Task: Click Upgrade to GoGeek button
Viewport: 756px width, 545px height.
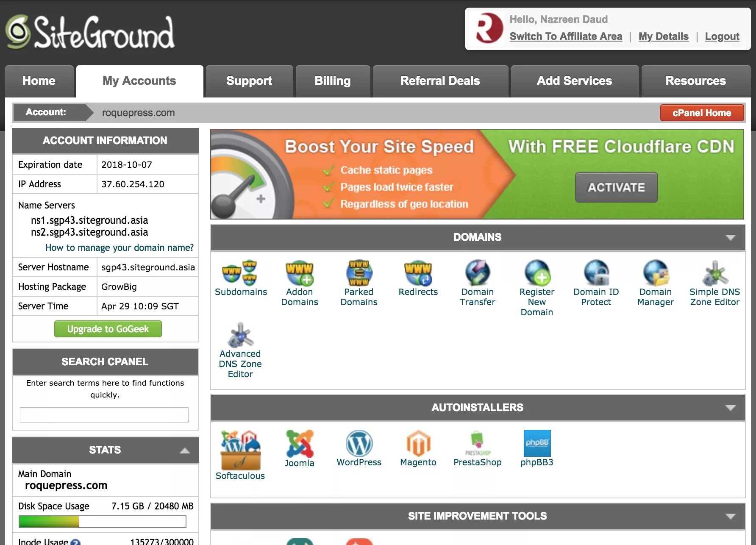Action: tap(108, 329)
